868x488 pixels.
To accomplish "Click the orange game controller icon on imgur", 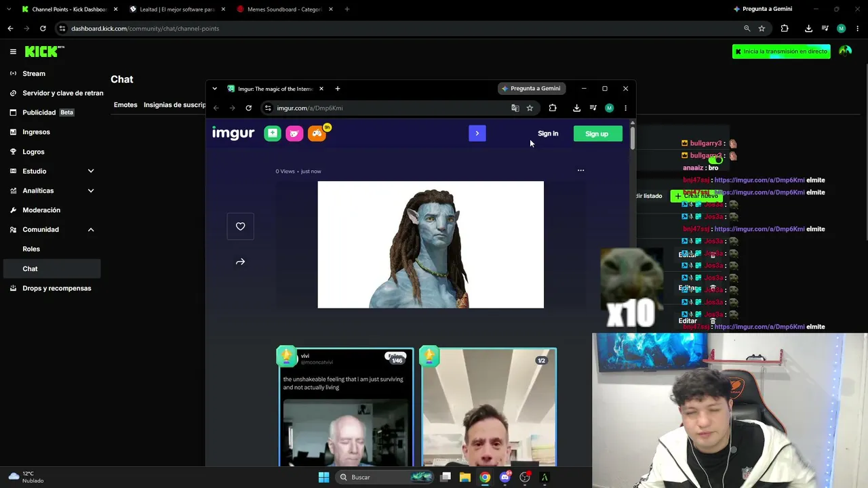I will 317,134.
